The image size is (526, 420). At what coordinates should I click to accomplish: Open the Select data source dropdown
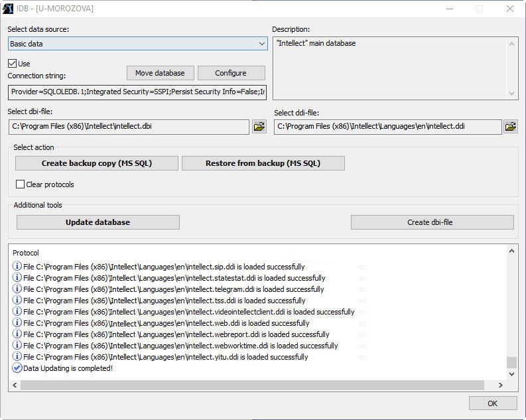tap(138, 44)
